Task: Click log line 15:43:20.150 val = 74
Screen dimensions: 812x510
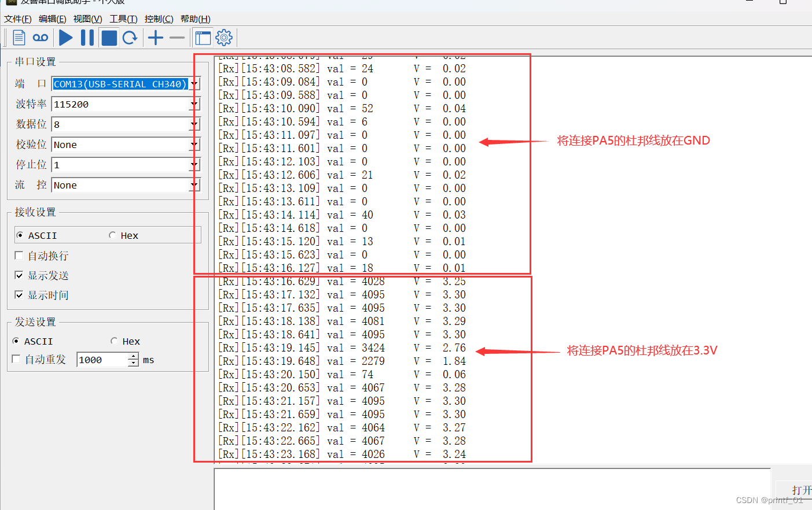Action: point(342,375)
